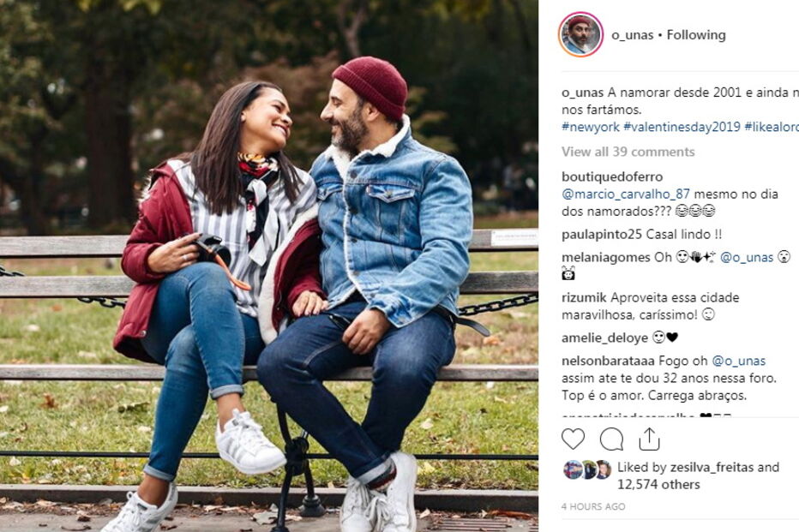Open the rizumik commenter profile
The image size is (799, 532).
[x=584, y=297]
